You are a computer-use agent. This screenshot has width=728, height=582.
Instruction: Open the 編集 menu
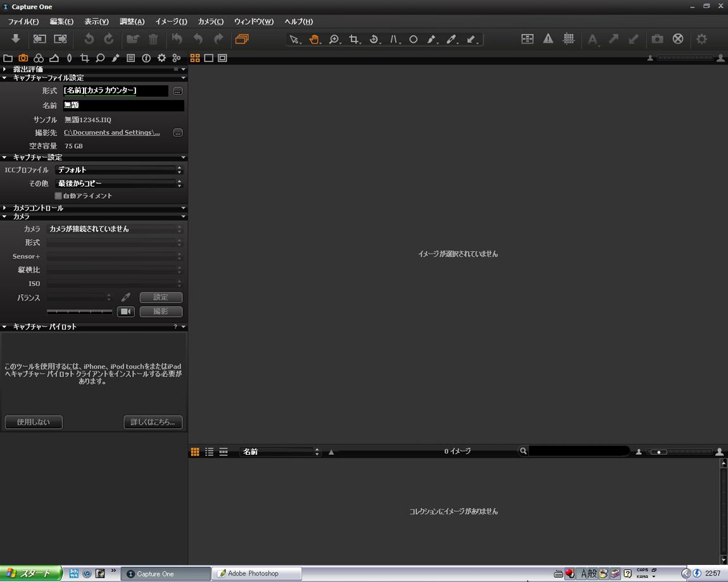(x=61, y=22)
